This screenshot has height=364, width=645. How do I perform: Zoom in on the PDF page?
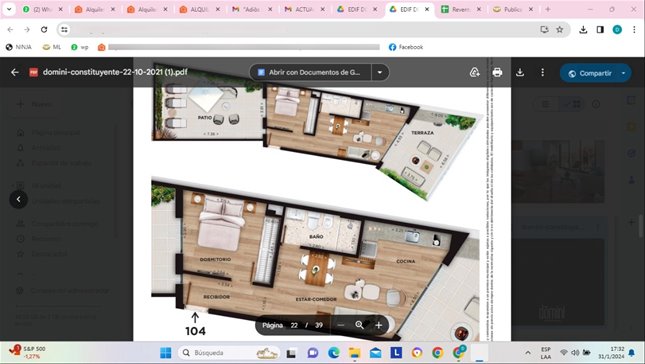pos(378,325)
